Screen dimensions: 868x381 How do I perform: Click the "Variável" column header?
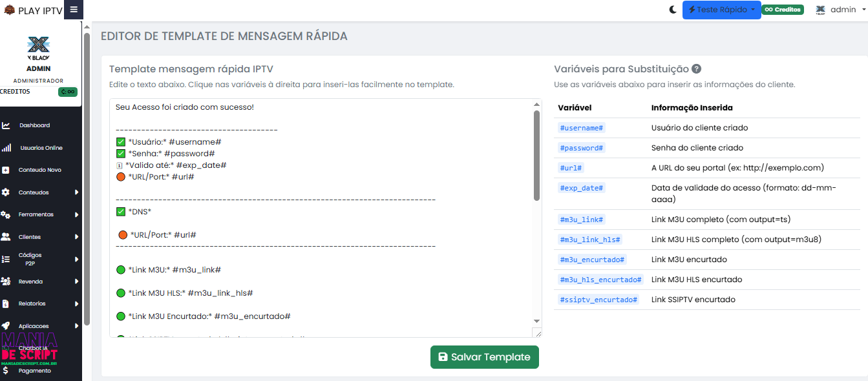pyautogui.click(x=575, y=108)
